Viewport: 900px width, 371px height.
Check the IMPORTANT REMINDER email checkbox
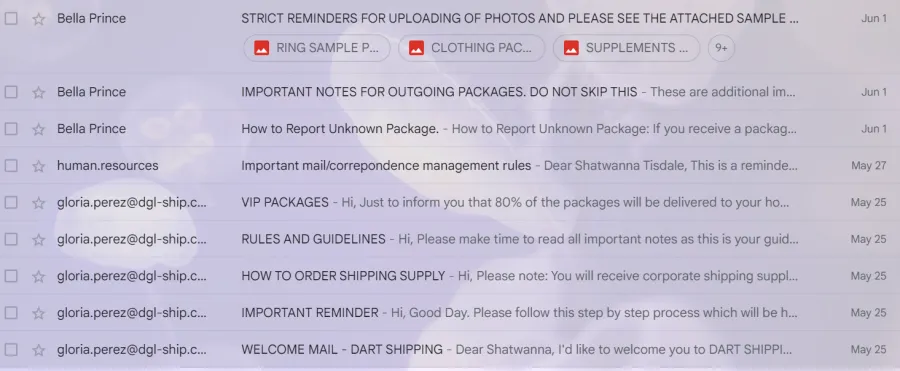[x=11, y=313]
